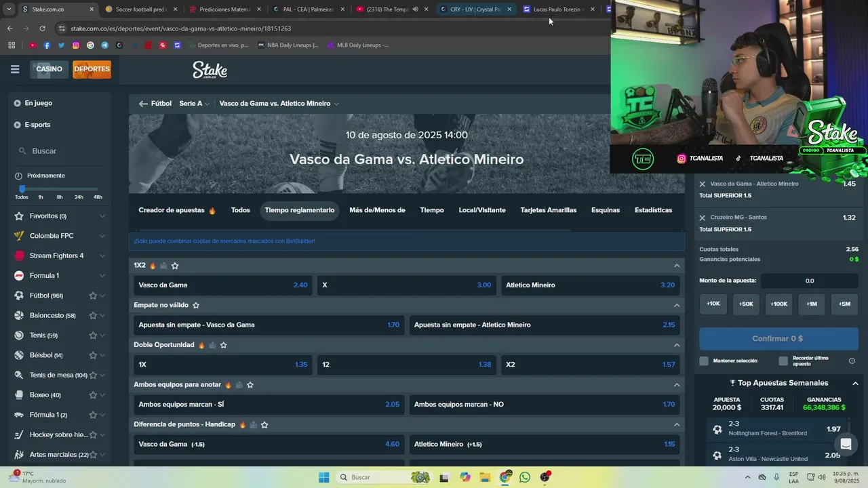This screenshot has width=868, height=488.
Task: Star the Fútbol sport in sidebar
Action: (93, 296)
